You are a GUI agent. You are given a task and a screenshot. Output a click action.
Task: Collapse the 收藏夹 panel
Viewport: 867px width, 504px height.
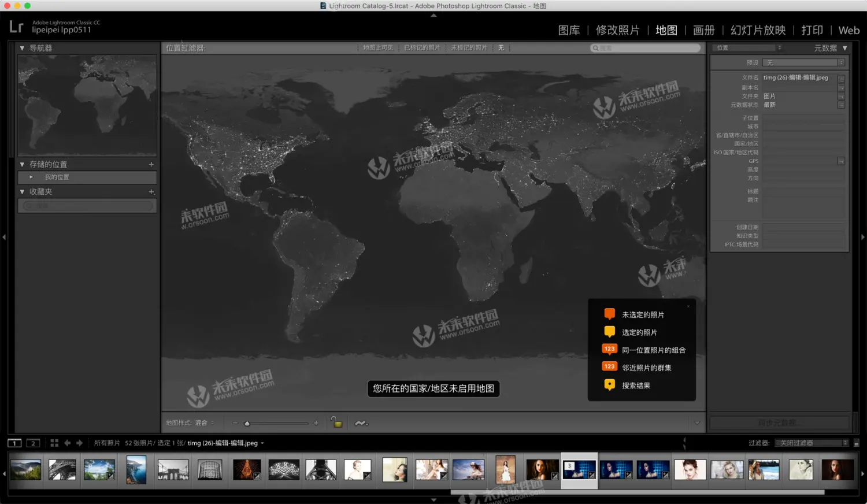tap(22, 191)
